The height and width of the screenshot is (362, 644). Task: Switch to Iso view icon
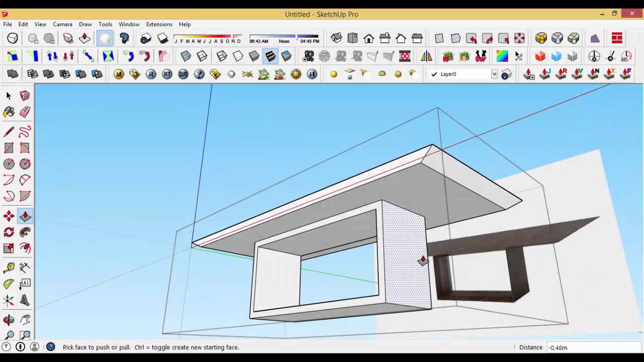click(x=337, y=38)
